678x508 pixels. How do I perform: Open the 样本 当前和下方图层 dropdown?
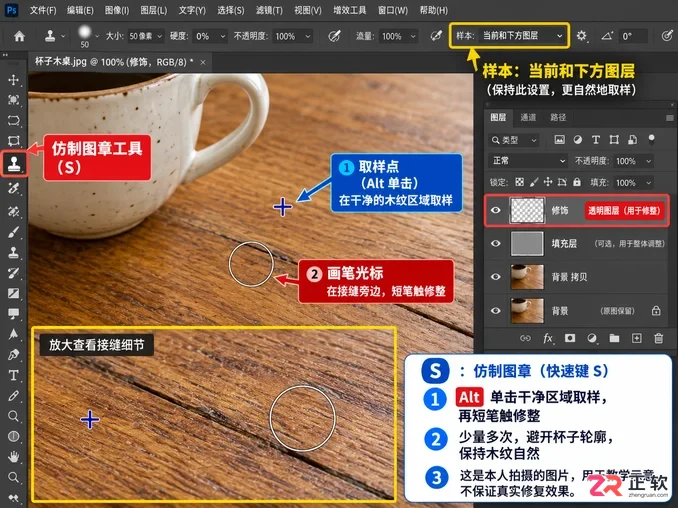523,36
